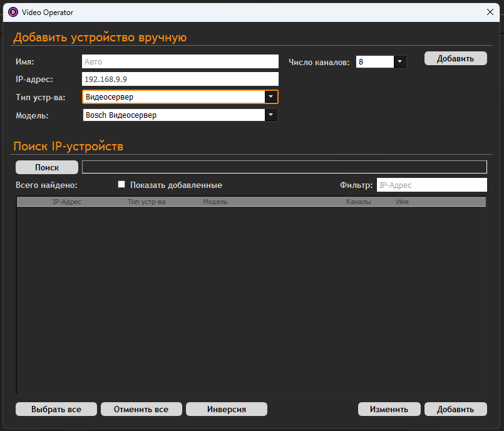504x431 pixels.
Task: Sort by the "IP-Адрес" column header
Action: 67,202
